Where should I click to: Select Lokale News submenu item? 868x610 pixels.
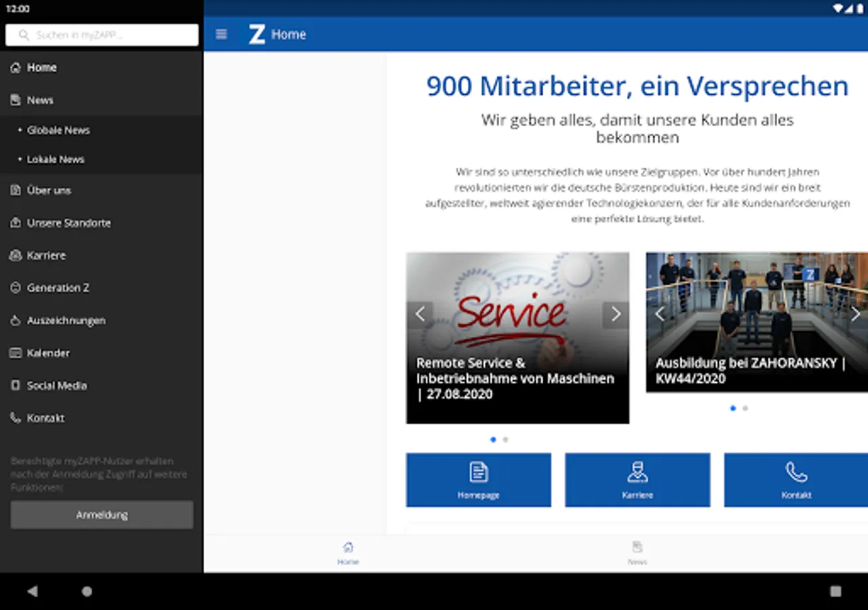(x=102, y=159)
